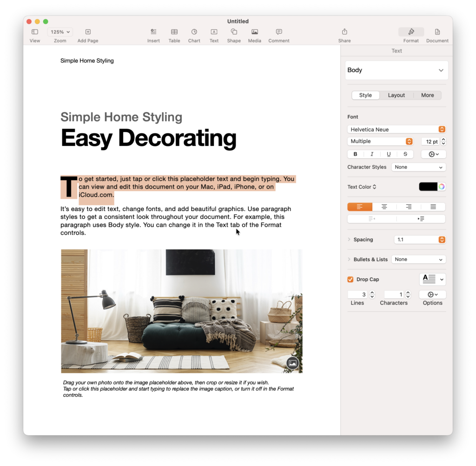This screenshot has width=476, height=466.
Task: Open the View options
Action: [34, 33]
